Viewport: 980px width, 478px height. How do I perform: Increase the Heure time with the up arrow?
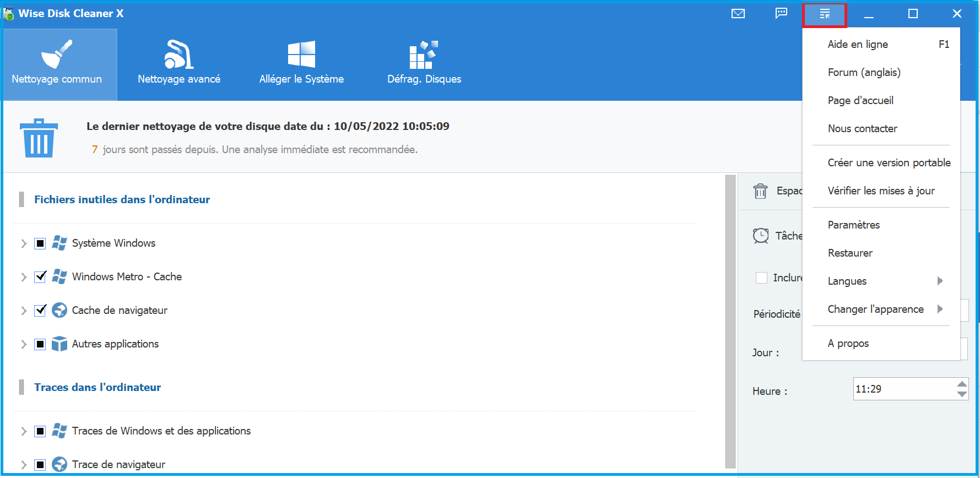962,384
